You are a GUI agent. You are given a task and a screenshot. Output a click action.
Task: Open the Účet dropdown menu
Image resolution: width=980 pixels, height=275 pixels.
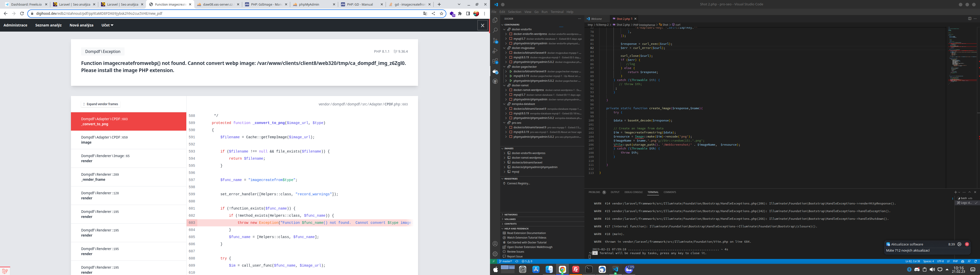(107, 25)
